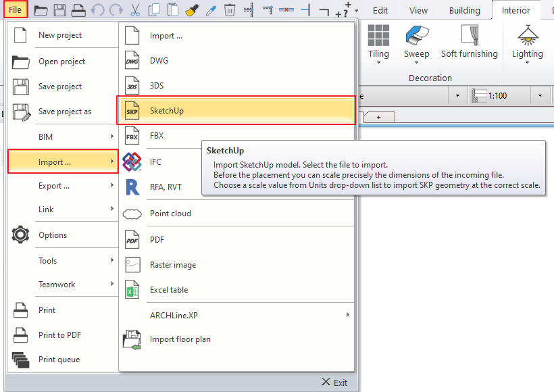Import an IFC model file
The height and width of the screenshot is (392, 554).
(155, 162)
